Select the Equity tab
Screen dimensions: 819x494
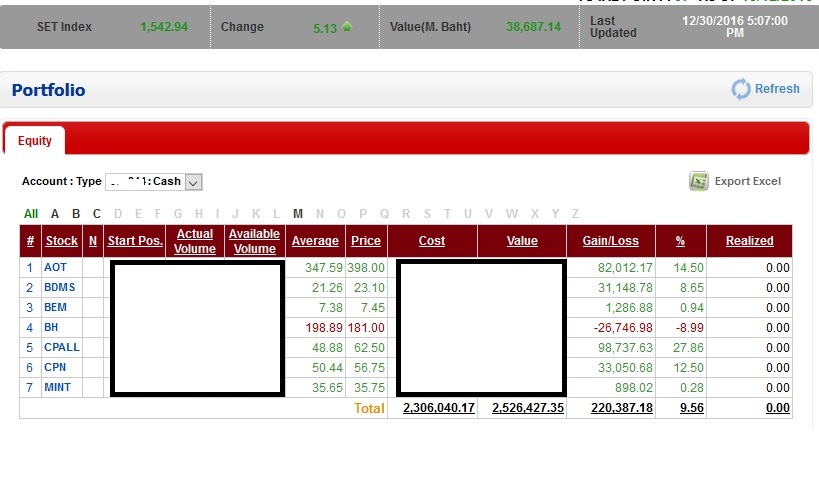34,140
